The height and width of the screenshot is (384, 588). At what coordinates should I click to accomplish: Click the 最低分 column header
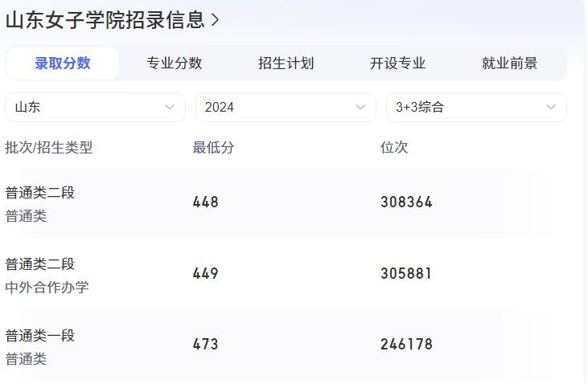[213, 148]
